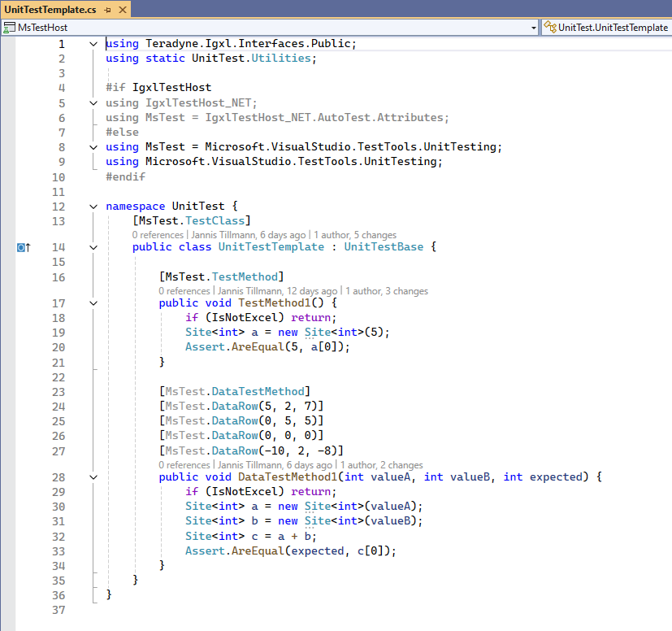Click line number 22 in the margin
672x631 pixels.
pos(59,378)
